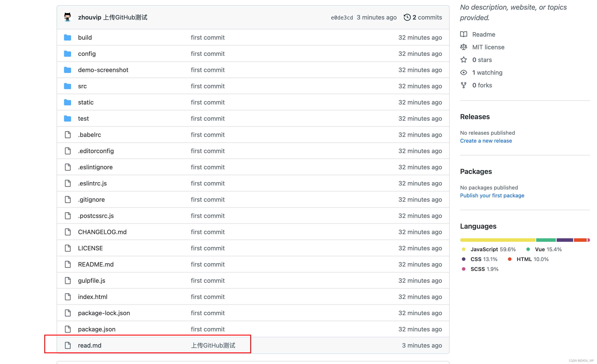The image size is (597, 364).
Task: Open commit hash e0de3cd
Action: (x=342, y=18)
